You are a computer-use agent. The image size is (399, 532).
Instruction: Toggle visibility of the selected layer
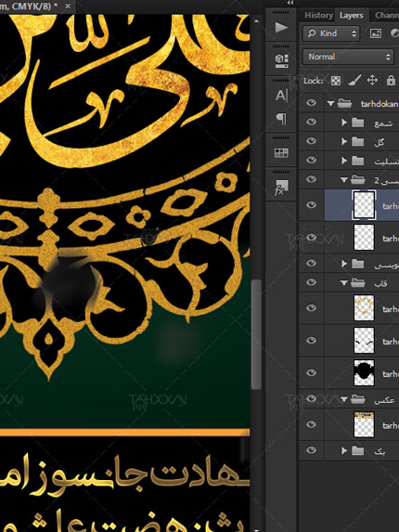point(311,205)
